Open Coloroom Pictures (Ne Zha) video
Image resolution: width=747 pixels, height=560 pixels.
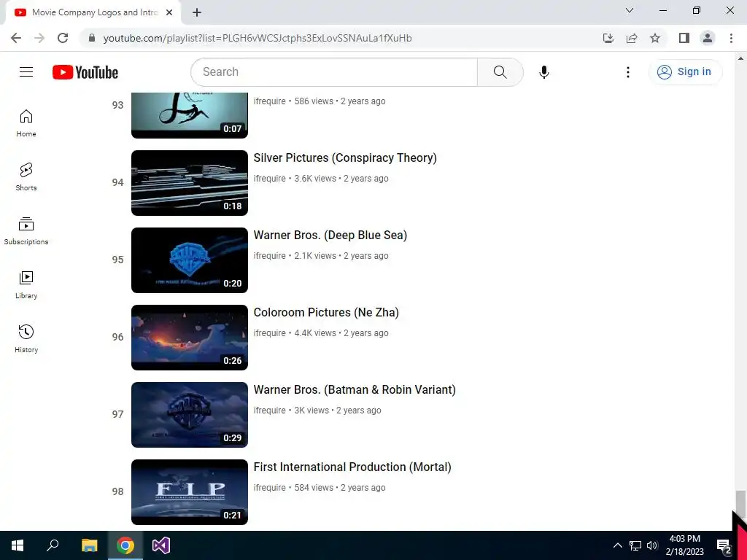pos(326,312)
